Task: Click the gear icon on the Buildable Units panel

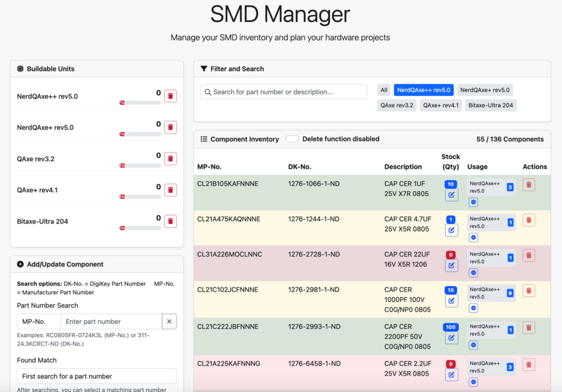Action: pos(19,69)
